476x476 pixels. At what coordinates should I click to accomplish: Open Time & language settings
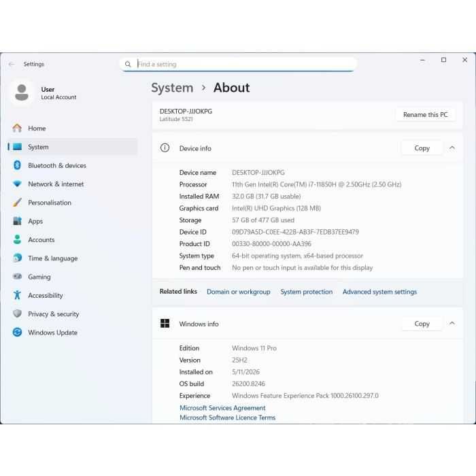(x=72, y=258)
